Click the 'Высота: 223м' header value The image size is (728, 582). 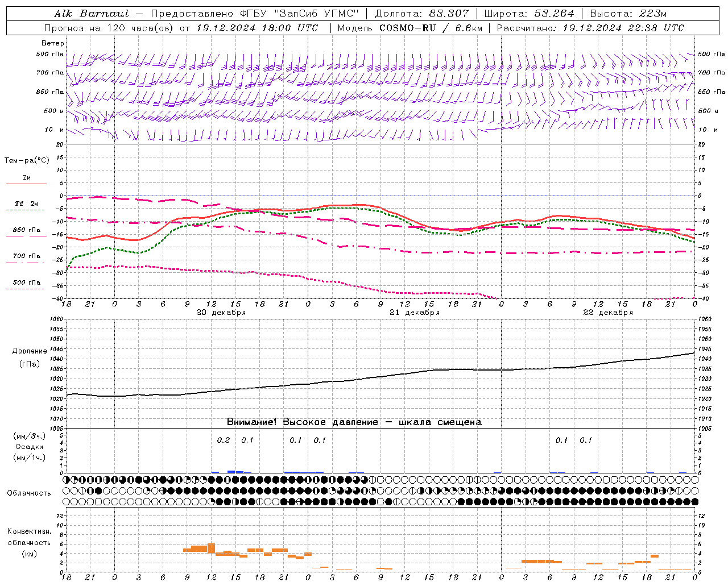628,14
